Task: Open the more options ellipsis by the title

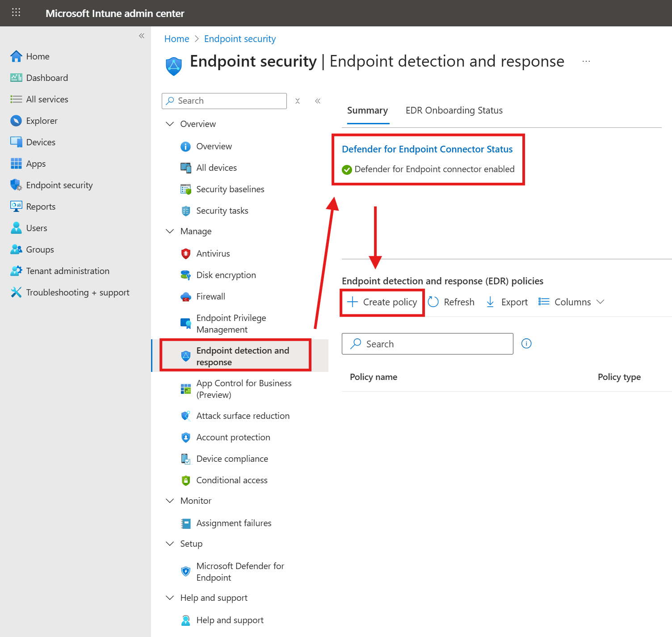Action: [586, 61]
